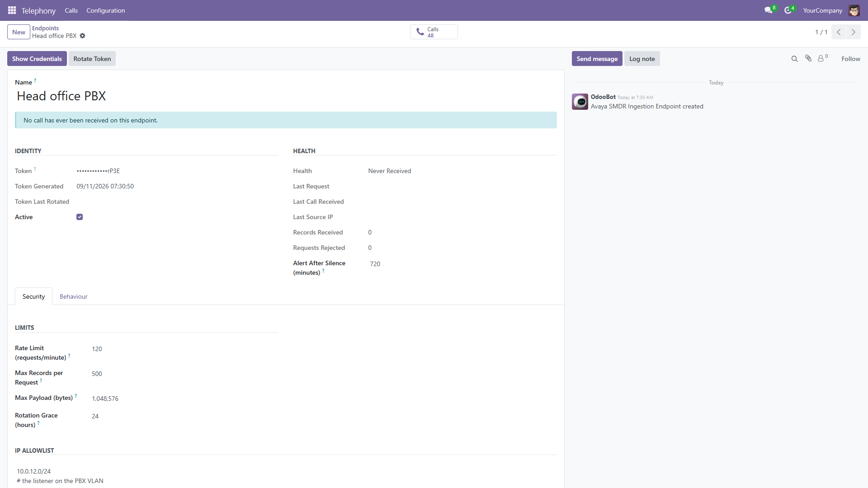Click the New button
This screenshot has width=868, height=488.
point(19,32)
